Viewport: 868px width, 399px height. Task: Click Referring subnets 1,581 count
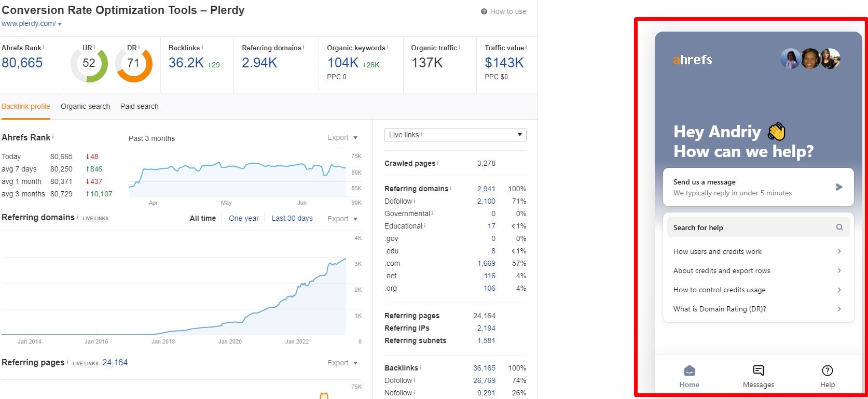[486, 340]
